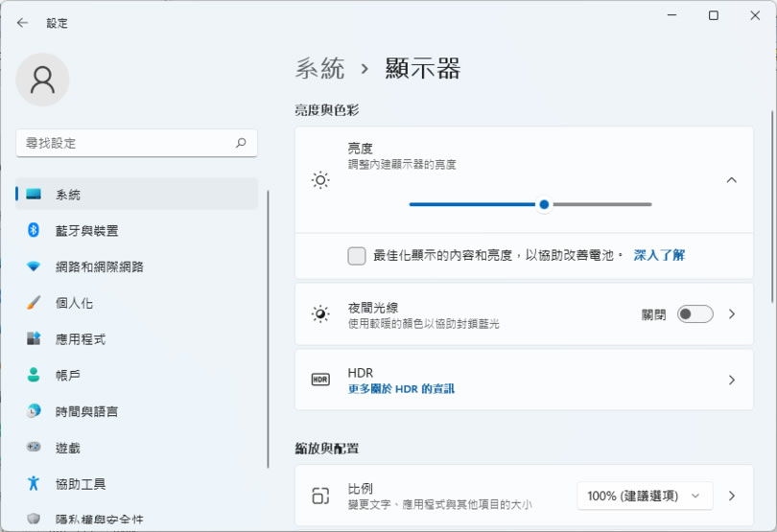The width and height of the screenshot is (777, 532).
Task: Open the 比例 100% scale dropdown
Action: (645, 496)
